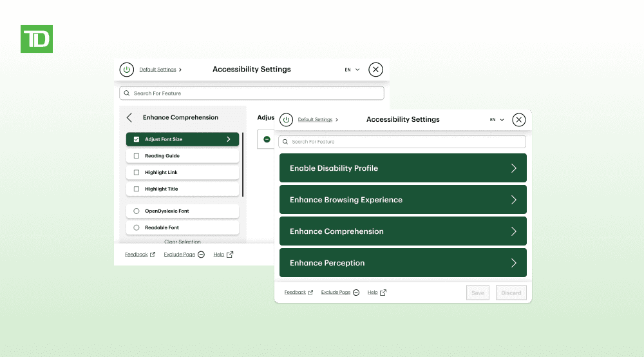Open Enhance Perception menu
This screenshot has width=644, height=357.
click(x=403, y=263)
